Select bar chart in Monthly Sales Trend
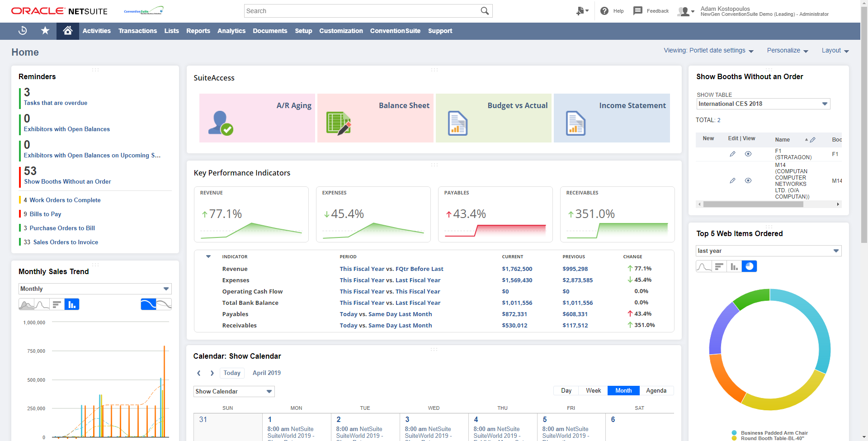868x441 pixels. tap(57, 304)
